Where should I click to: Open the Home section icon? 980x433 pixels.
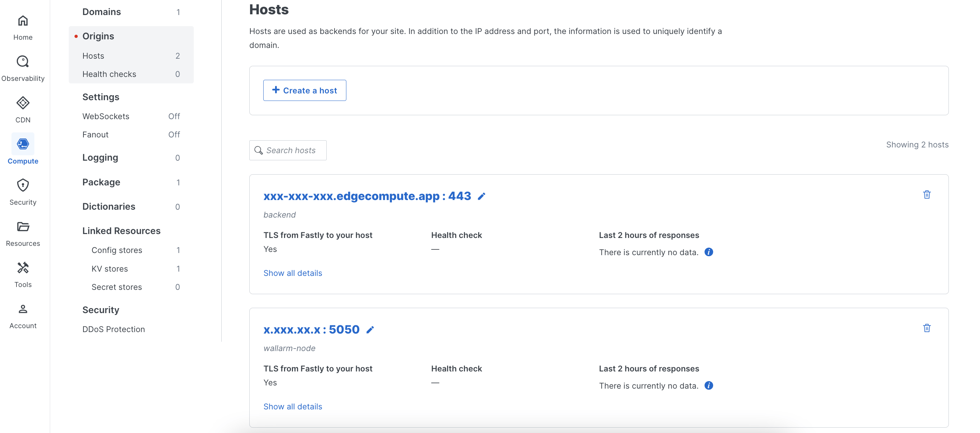(x=23, y=21)
